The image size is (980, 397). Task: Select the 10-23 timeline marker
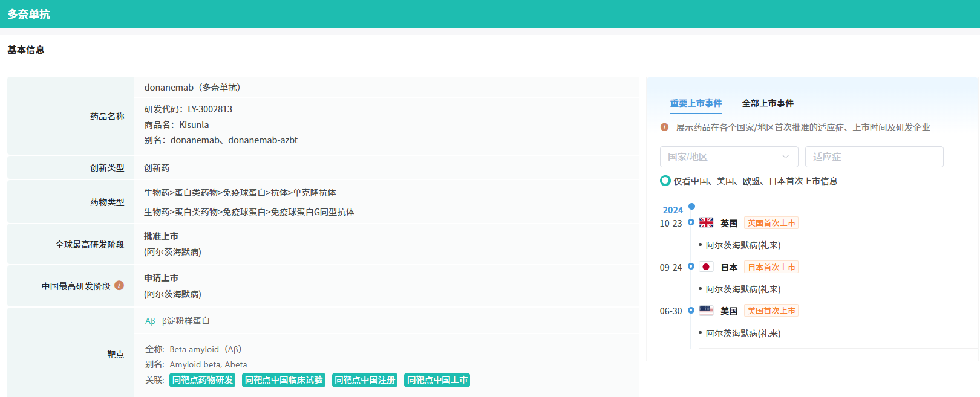tap(691, 222)
